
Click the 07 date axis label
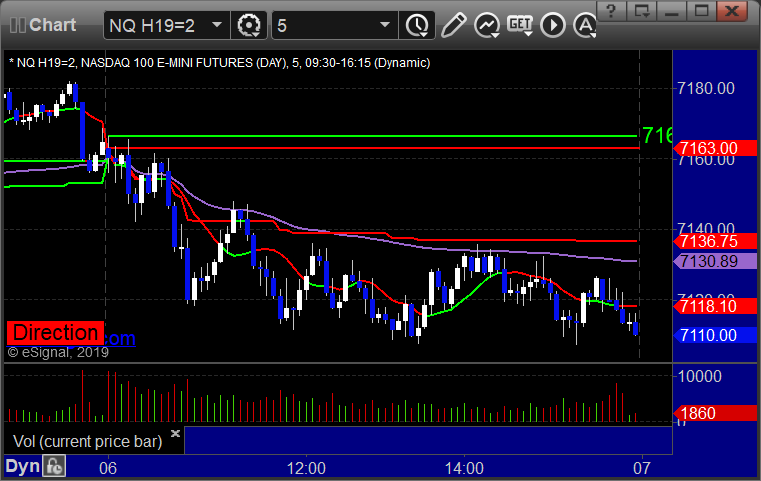[642, 468]
